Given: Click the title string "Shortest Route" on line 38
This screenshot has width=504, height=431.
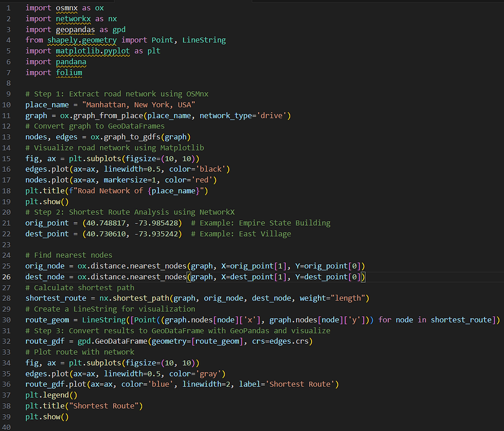Looking at the screenshot, I should click(x=104, y=406).
